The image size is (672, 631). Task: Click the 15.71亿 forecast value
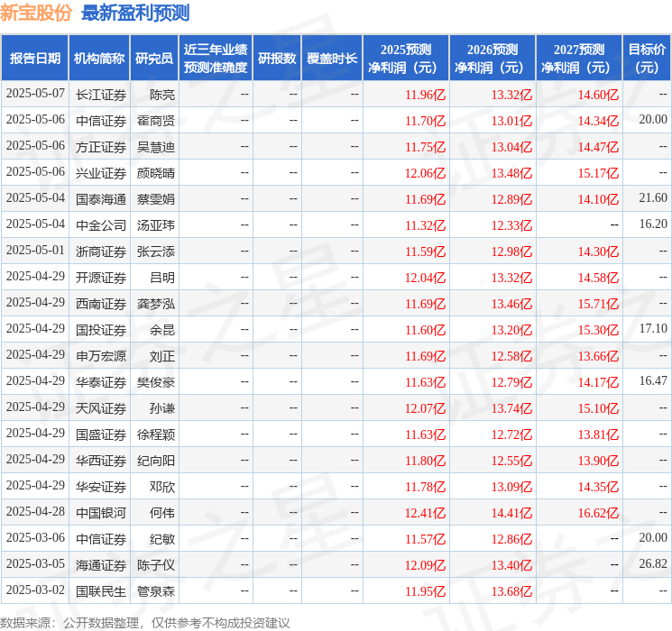coord(598,304)
